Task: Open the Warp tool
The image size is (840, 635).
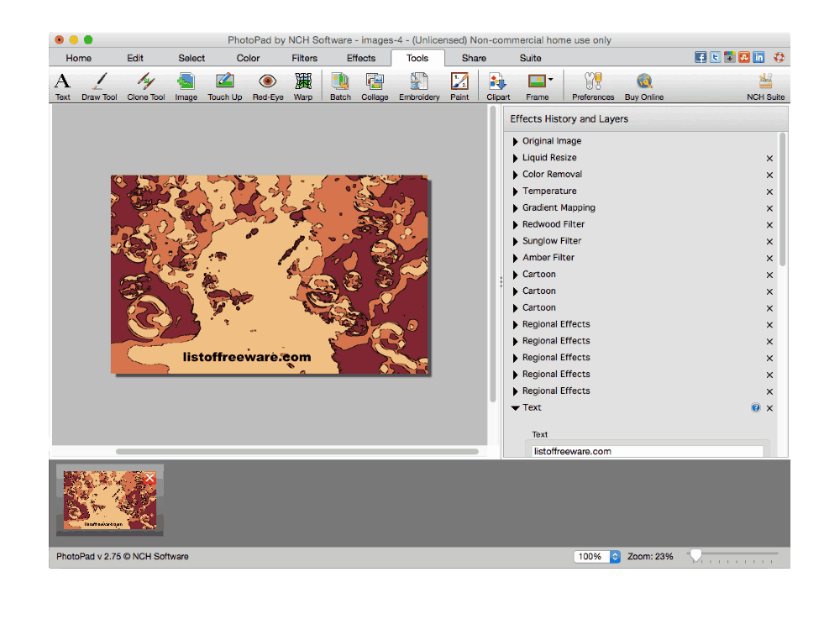Action: [x=303, y=87]
